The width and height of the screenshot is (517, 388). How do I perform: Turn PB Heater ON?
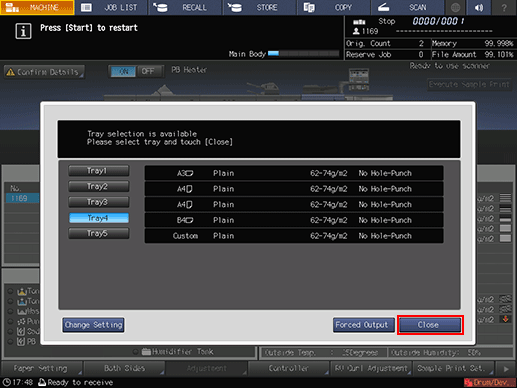click(x=123, y=71)
